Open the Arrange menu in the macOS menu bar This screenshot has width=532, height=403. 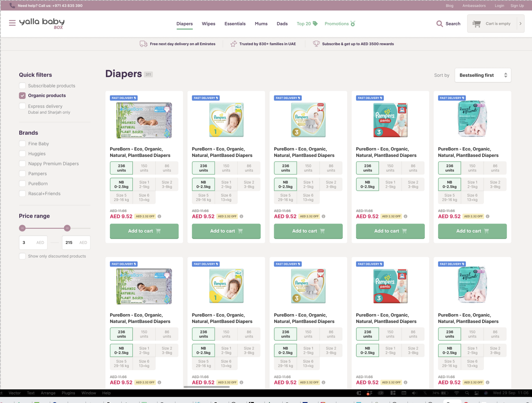coord(48,393)
